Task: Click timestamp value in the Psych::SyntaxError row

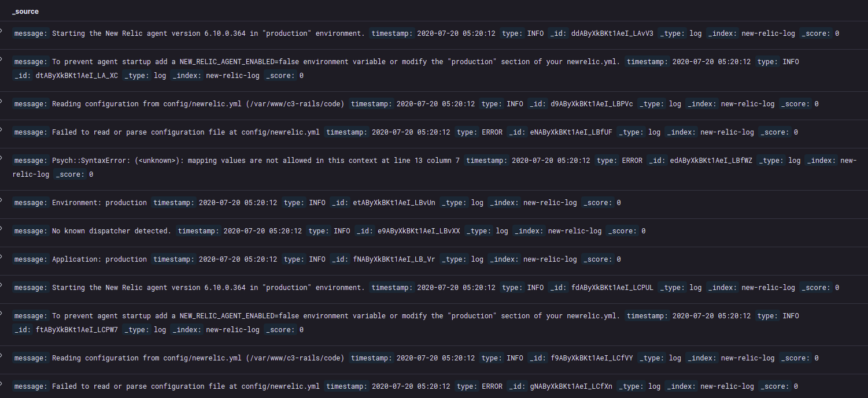Action: (x=551, y=161)
